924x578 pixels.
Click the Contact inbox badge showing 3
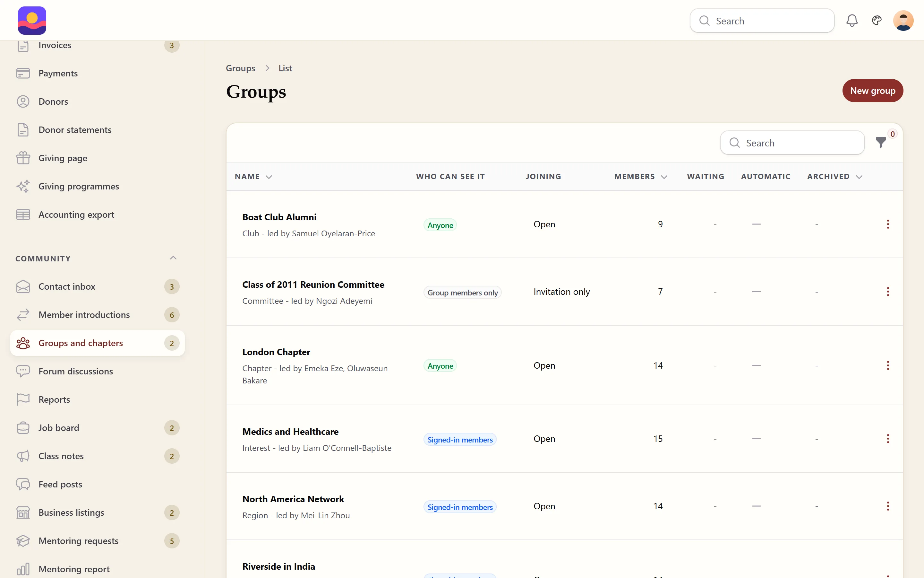(172, 287)
